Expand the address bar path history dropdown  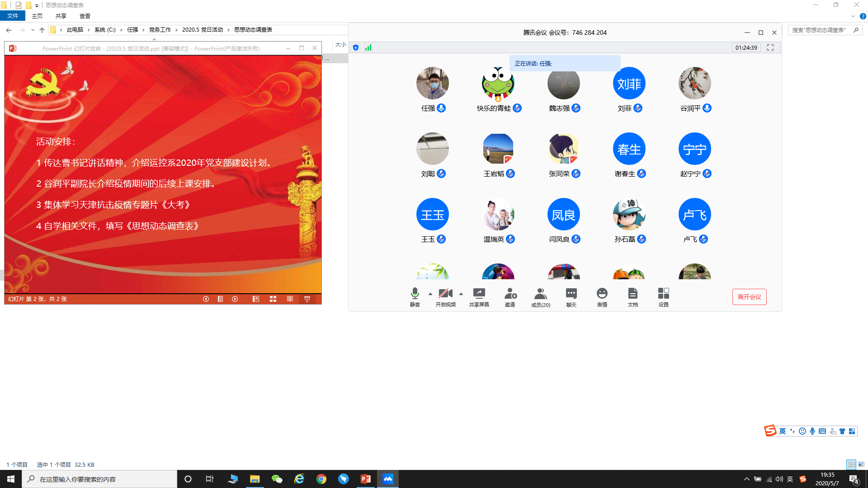pyautogui.click(x=33, y=30)
